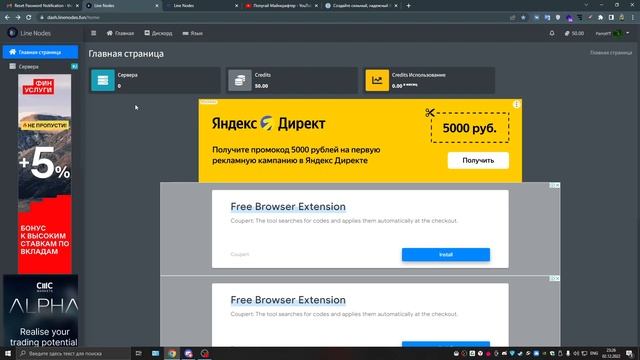
Task: Open Серверы in the sidebar
Action: click(x=40, y=66)
